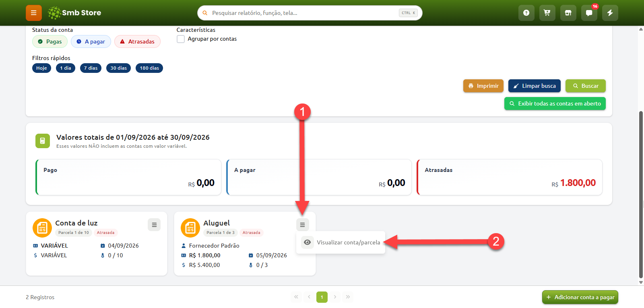
Task: Toggle the Pagas status filter
Action: [50, 41]
